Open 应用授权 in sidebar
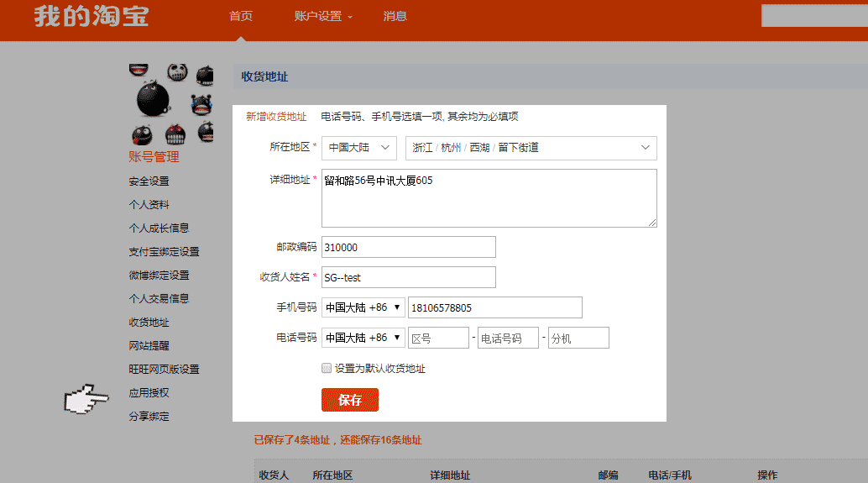Viewport: 868px width, 483px height. click(149, 393)
